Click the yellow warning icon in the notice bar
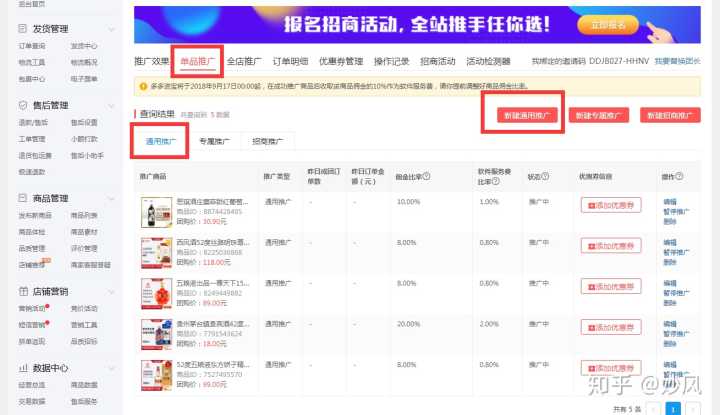This screenshot has height=415, width=720. [x=143, y=86]
